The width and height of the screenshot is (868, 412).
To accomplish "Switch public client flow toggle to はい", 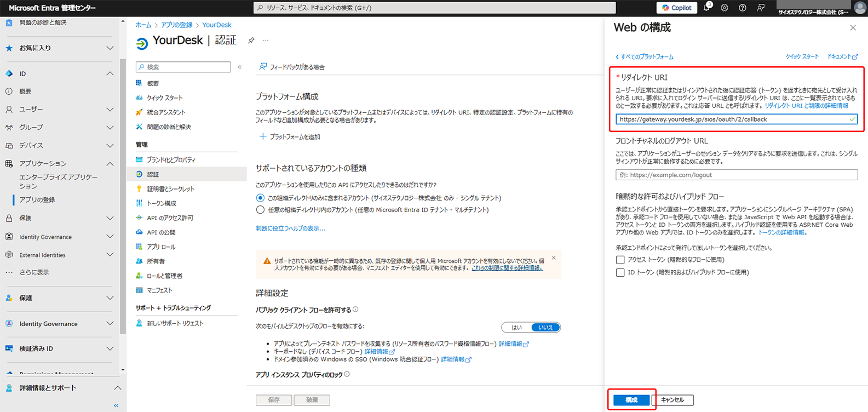I will point(517,327).
